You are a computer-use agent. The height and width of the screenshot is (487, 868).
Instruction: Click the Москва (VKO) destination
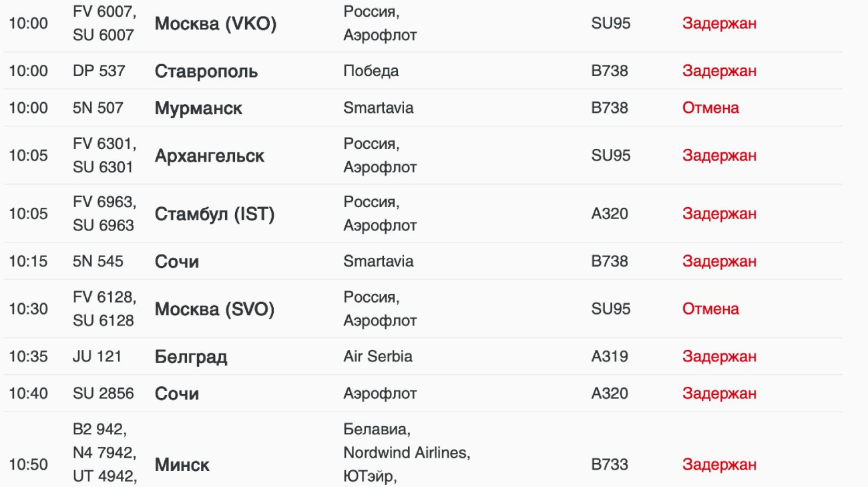coord(215,24)
